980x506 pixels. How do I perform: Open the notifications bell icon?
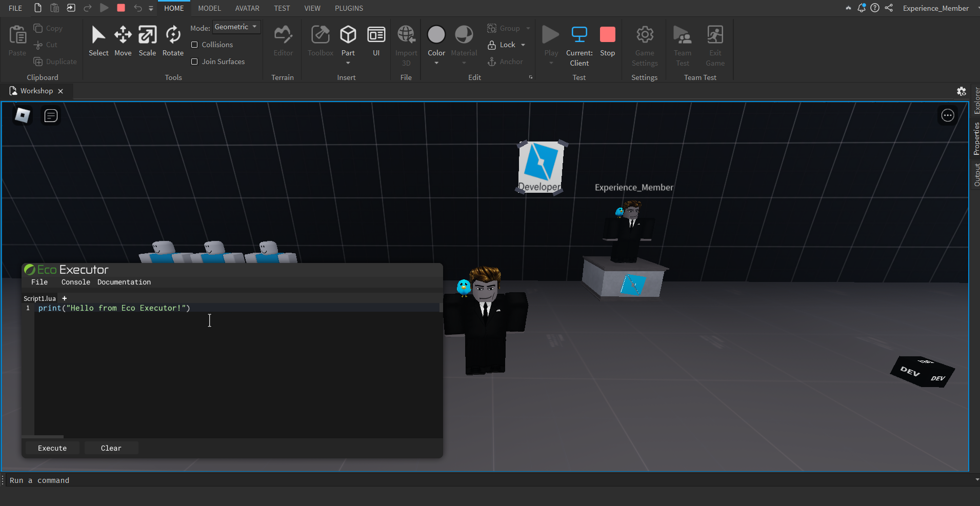point(862,8)
